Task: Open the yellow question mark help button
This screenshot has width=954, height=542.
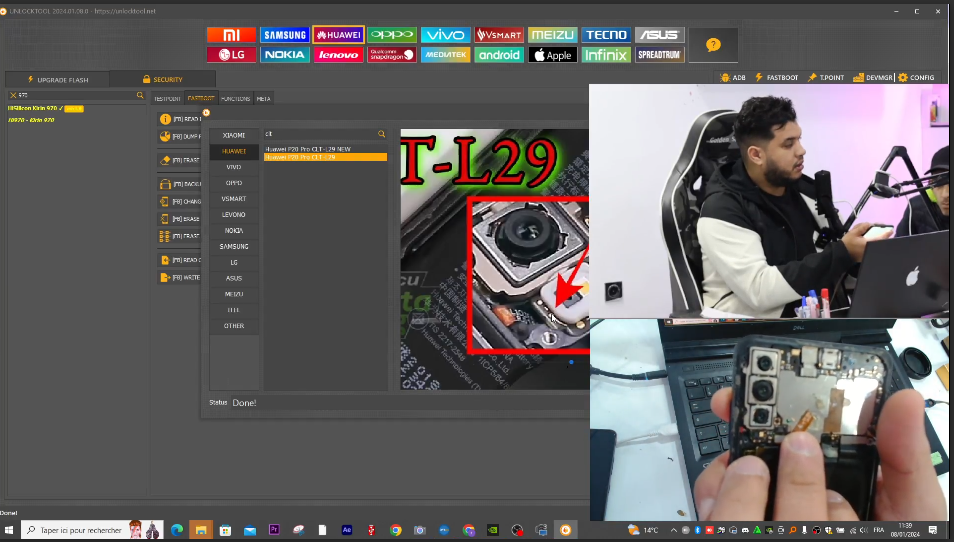Action: point(713,45)
